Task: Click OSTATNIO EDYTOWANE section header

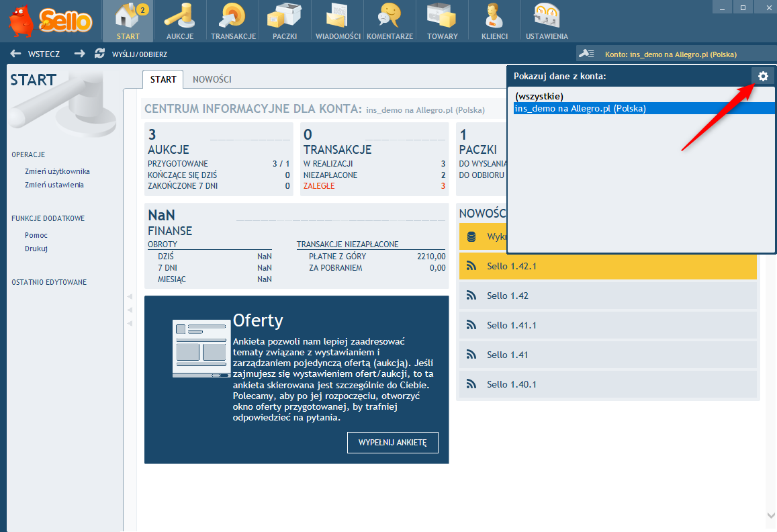Action: (x=49, y=282)
